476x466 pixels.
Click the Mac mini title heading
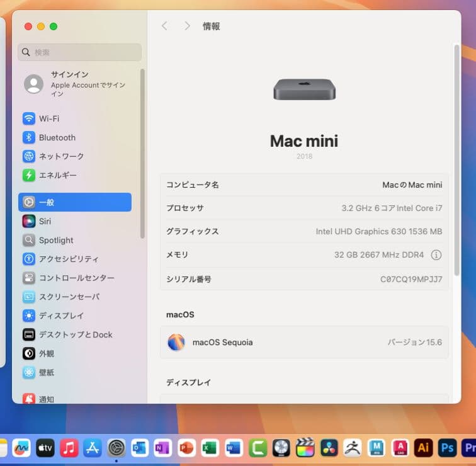(x=304, y=141)
